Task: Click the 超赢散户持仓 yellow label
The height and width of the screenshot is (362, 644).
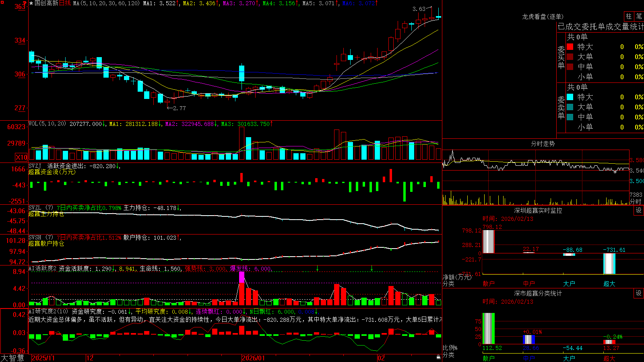Action: pyautogui.click(x=46, y=243)
